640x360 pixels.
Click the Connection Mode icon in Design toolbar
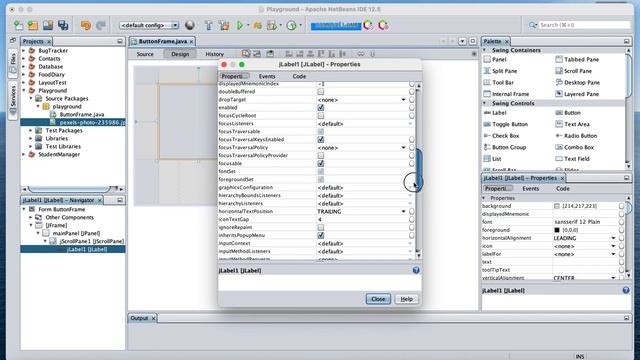point(257,53)
